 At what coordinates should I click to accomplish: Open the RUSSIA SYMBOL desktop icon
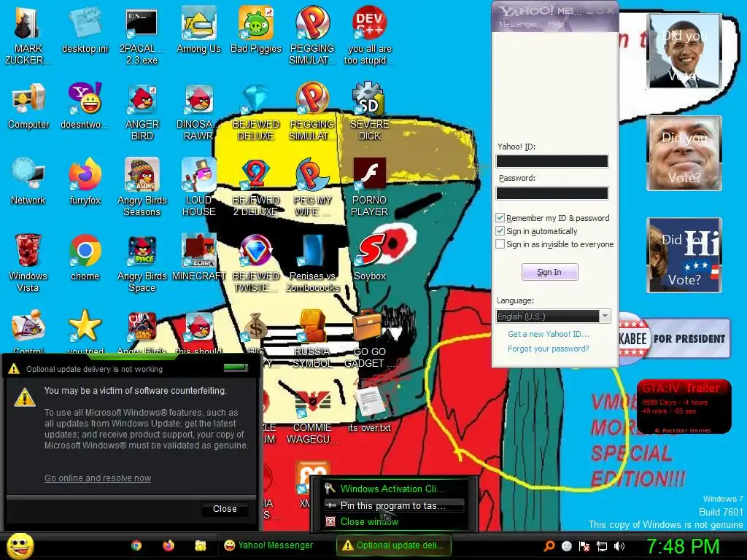pyautogui.click(x=312, y=338)
